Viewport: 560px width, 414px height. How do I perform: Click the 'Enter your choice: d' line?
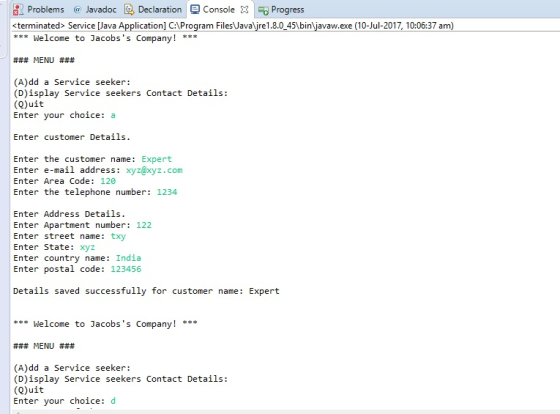pos(64,401)
